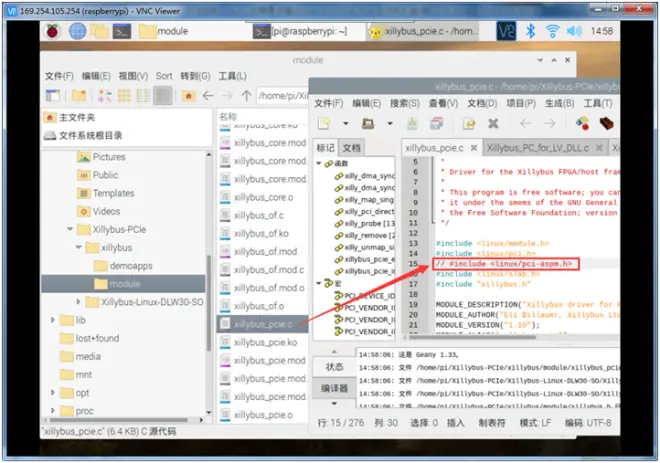Image resolution: width=660 pixels, height=463 pixels.
Task: Click Geany save all icon
Action: (x=436, y=123)
